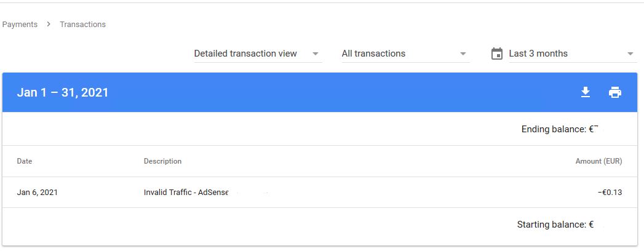Expand the Last 3 months dropdown arrow

point(630,54)
